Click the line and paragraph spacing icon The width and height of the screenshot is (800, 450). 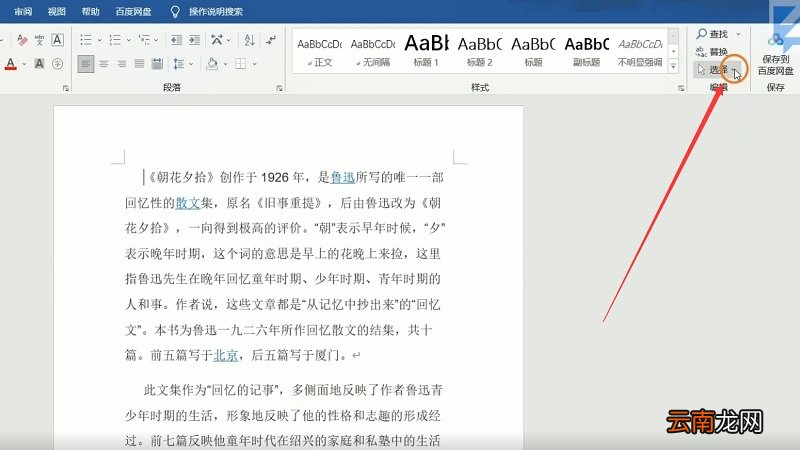click(x=179, y=64)
